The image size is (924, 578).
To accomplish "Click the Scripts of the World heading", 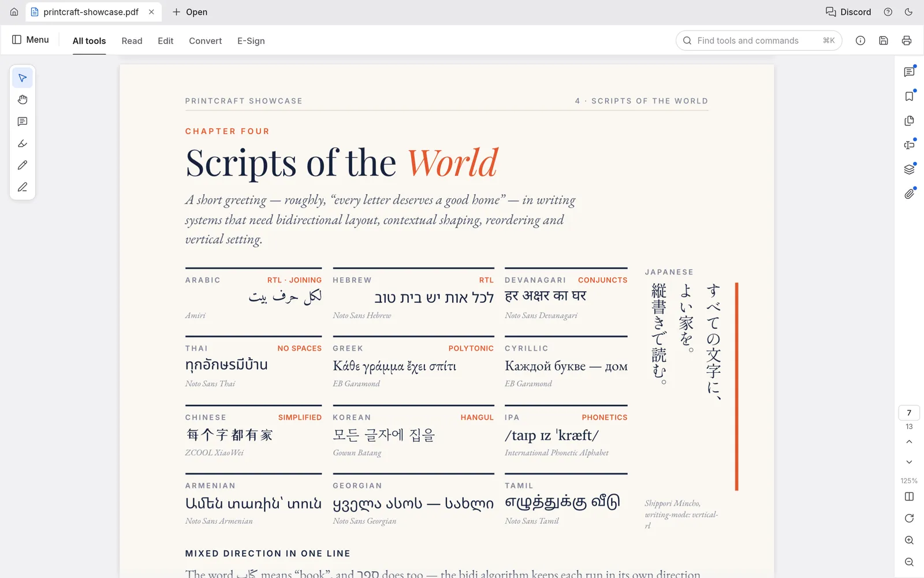I will (341, 162).
